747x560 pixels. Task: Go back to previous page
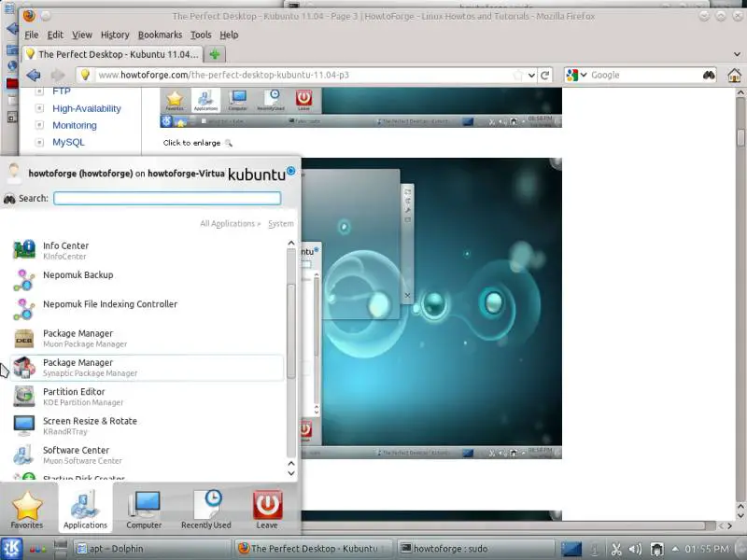[34, 75]
